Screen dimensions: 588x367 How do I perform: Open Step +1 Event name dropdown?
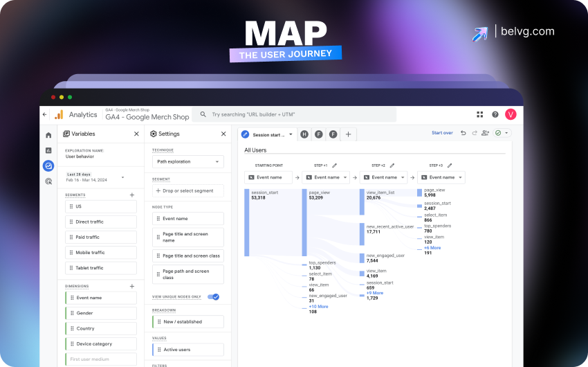[326, 177]
